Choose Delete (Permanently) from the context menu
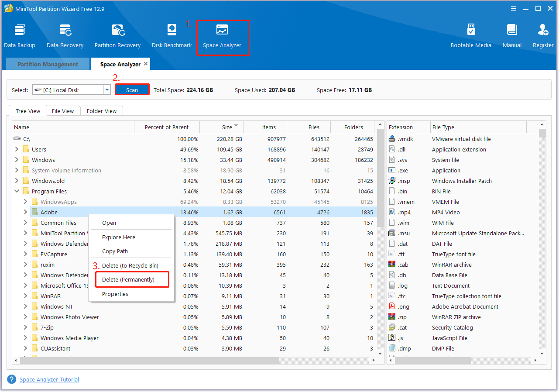The image size is (559, 392). [x=131, y=279]
